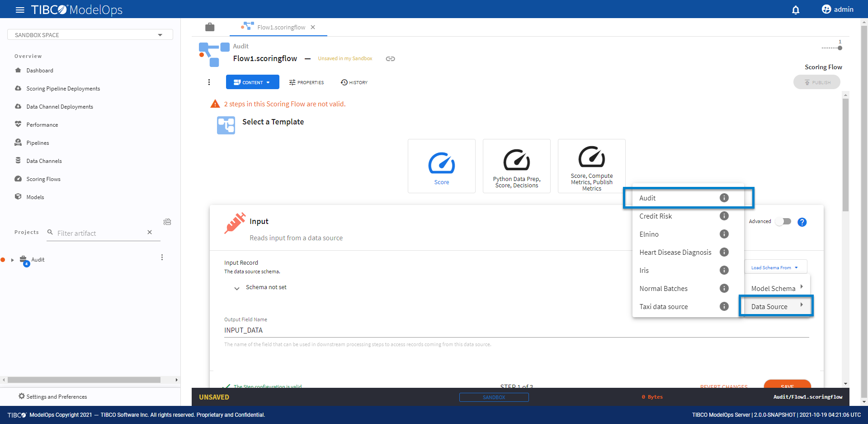Choose Score, Compute Metrics, Publish Metrics template
Screen dimensions: 868x424
(x=592, y=166)
